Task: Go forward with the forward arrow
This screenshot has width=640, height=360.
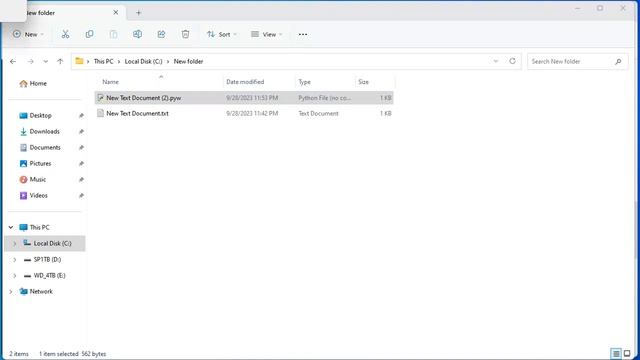Action: click(31, 61)
